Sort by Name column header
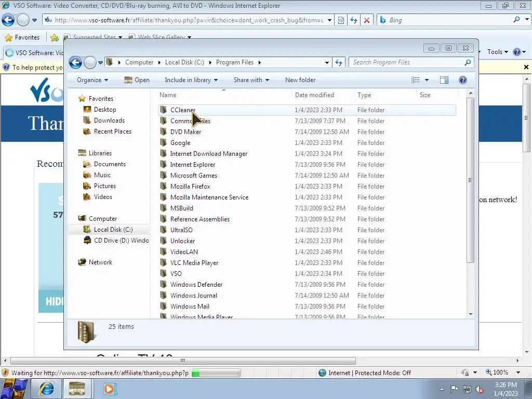This screenshot has width=532, height=399. click(x=224, y=95)
